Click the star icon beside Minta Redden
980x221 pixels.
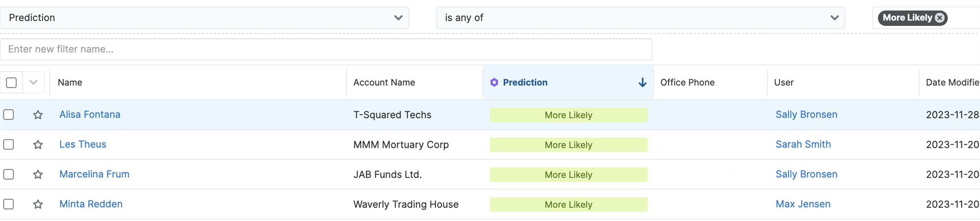click(38, 204)
